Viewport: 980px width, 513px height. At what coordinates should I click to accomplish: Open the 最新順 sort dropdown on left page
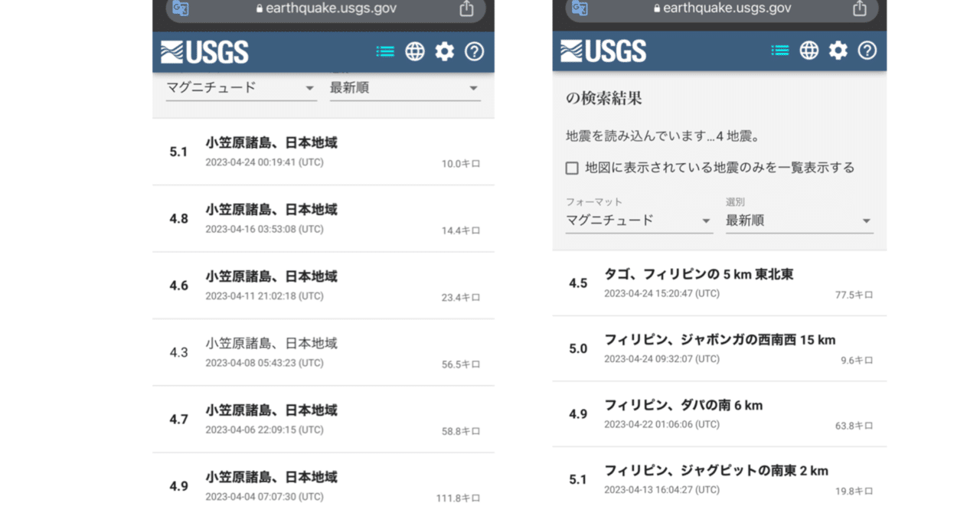404,88
